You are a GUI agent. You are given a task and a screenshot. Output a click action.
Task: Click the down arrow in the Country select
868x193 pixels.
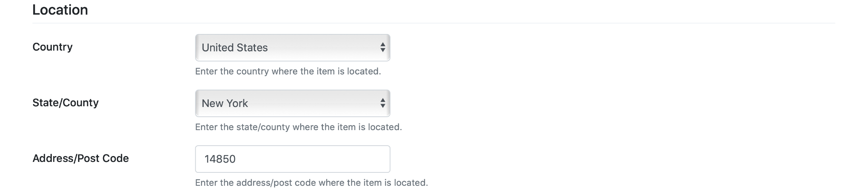[x=382, y=51]
